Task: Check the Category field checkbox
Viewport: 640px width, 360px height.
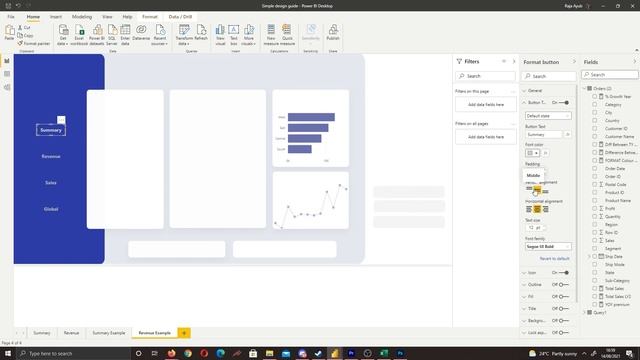Action: (595, 104)
